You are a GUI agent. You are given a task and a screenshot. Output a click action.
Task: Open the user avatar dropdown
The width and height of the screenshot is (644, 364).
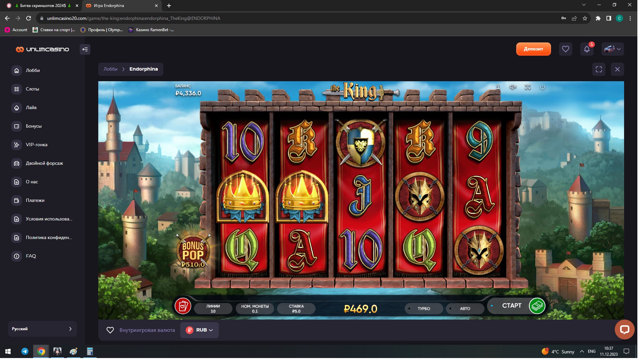pos(612,49)
